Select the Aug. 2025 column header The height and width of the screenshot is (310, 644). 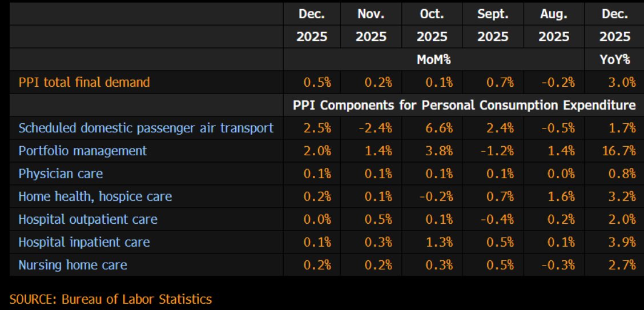pos(554,26)
